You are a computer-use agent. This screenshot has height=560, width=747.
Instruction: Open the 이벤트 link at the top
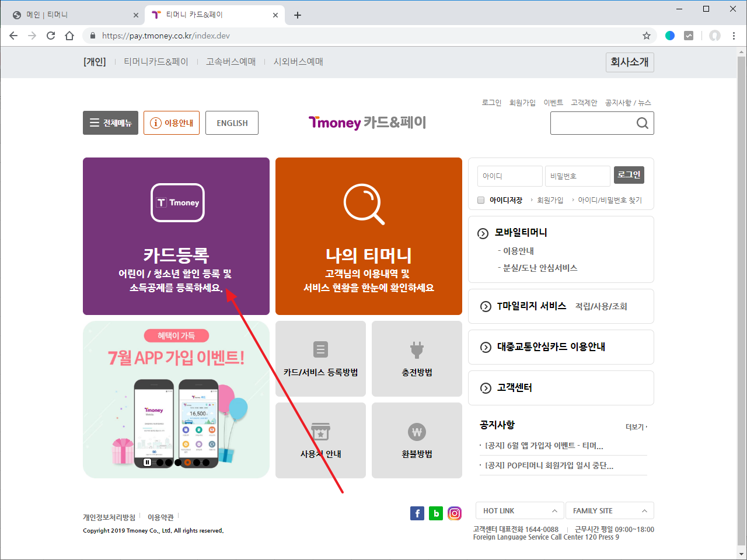pos(553,103)
